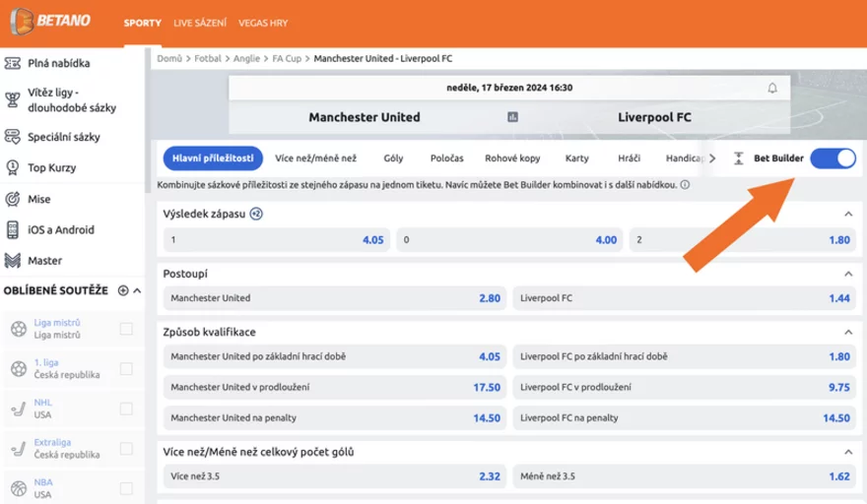Bet Liverpool FC po základní hrací době
Viewport: 867px width, 504px height.
685,357
